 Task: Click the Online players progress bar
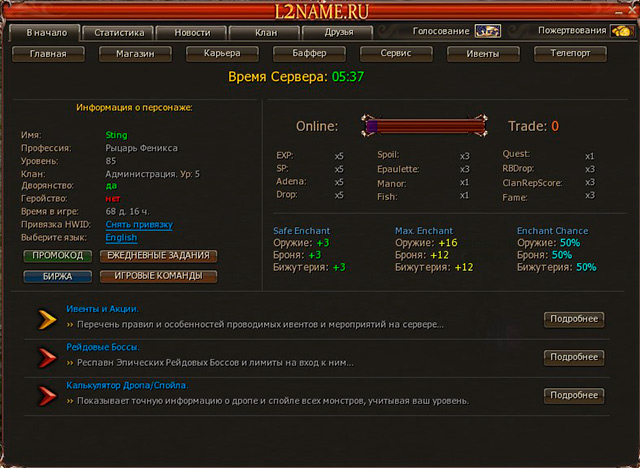tap(426, 126)
